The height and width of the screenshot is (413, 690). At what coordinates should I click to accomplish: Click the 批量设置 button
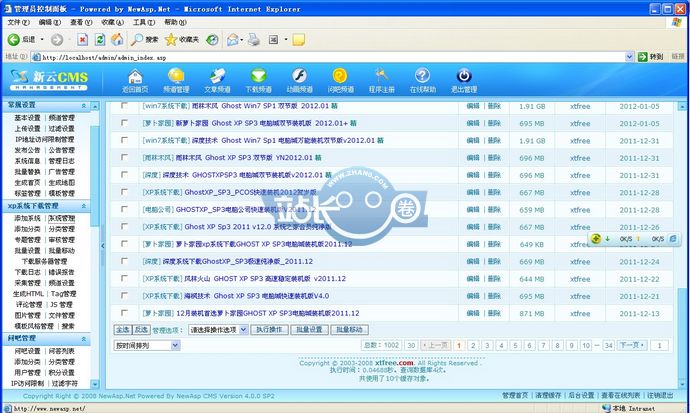click(x=309, y=329)
